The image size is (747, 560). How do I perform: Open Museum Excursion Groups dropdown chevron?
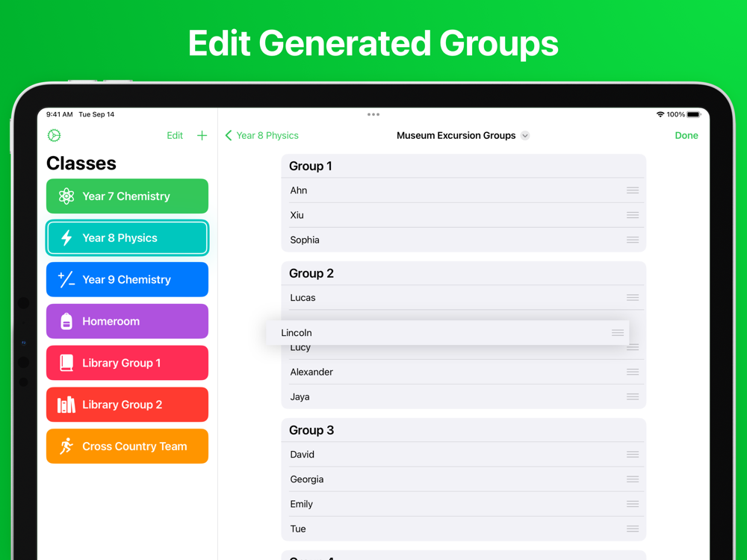tap(525, 136)
